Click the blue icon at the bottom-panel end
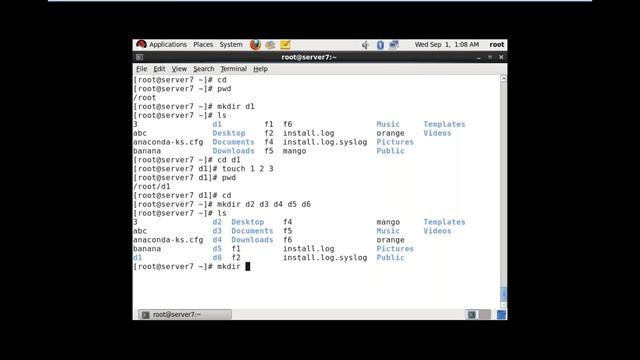 [x=501, y=314]
